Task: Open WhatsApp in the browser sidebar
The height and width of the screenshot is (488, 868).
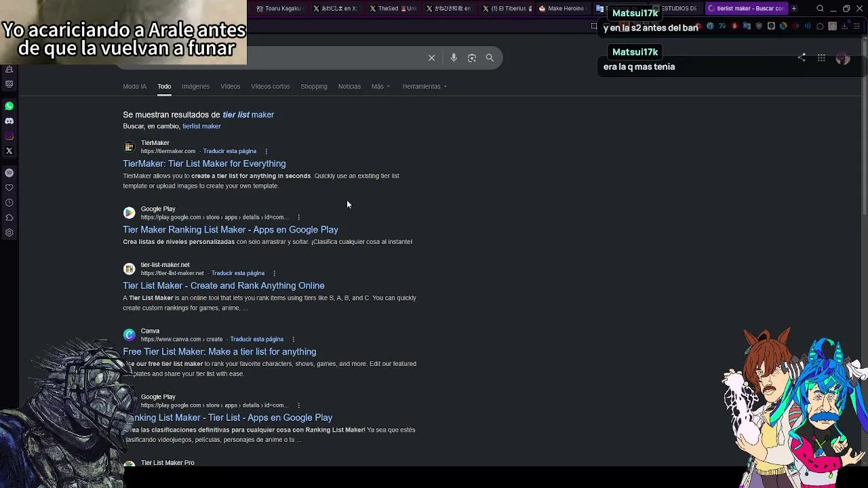Action: 9,106
